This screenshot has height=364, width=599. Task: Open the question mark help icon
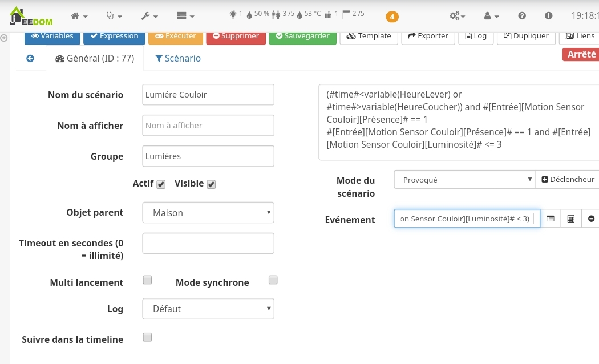[x=522, y=16]
